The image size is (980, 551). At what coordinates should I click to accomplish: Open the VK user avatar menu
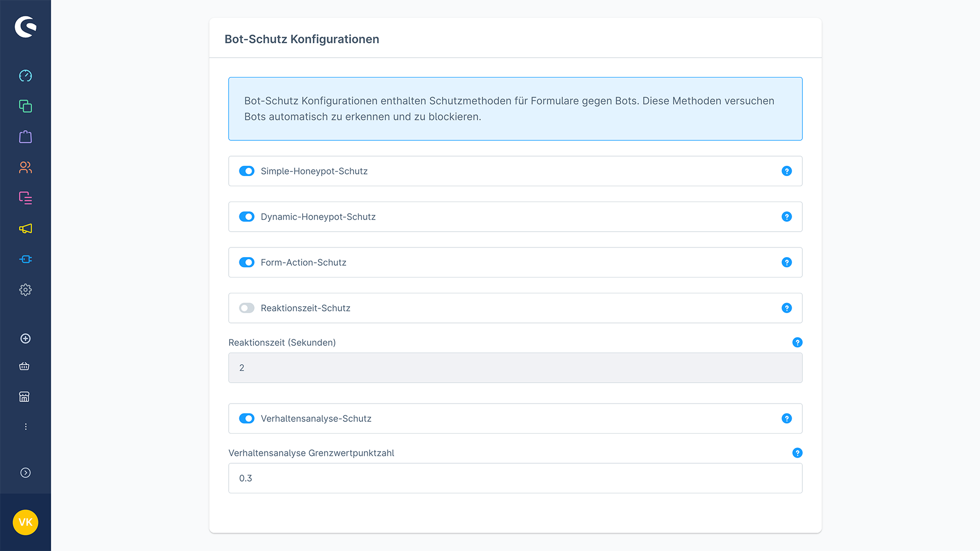tap(26, 522)
